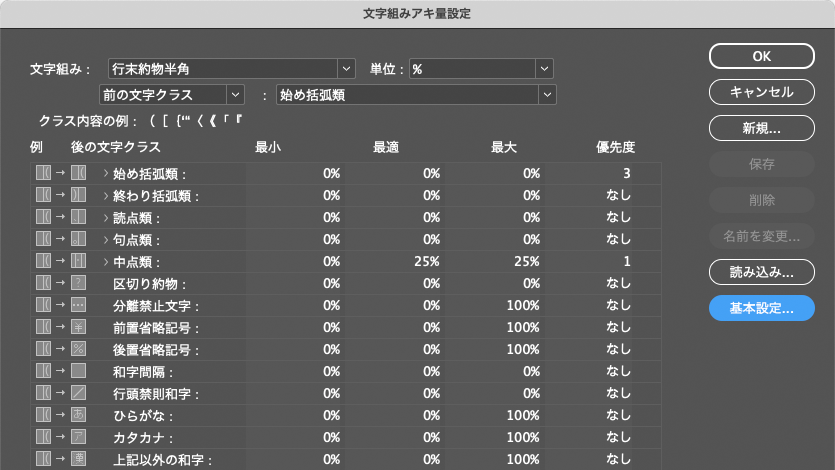
Task: Click the 後置省略記号 percent example icon
Action: (79, 349)
